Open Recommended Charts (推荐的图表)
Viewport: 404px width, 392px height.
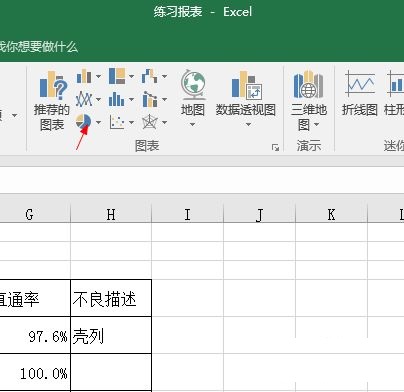pos(52,101)
